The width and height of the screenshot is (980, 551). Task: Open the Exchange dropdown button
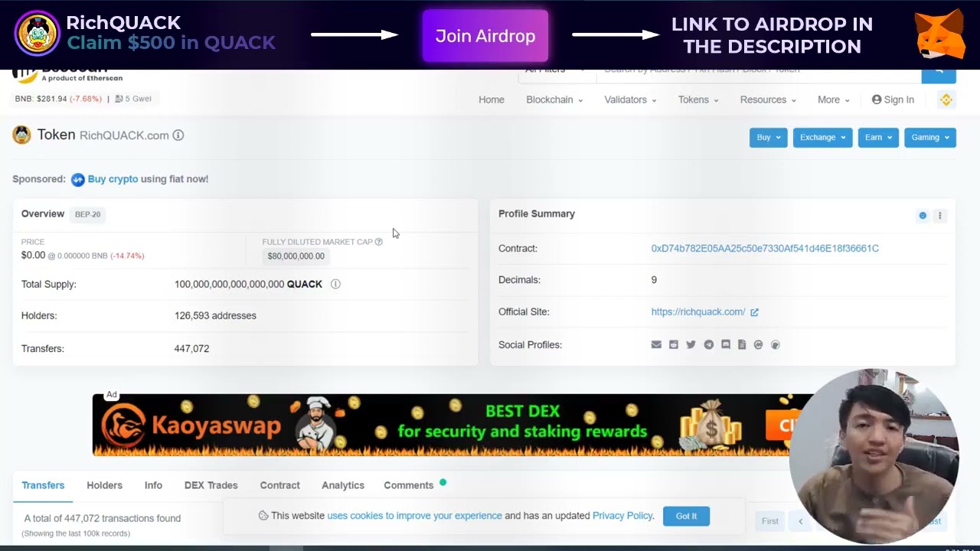tap(822, 138)
